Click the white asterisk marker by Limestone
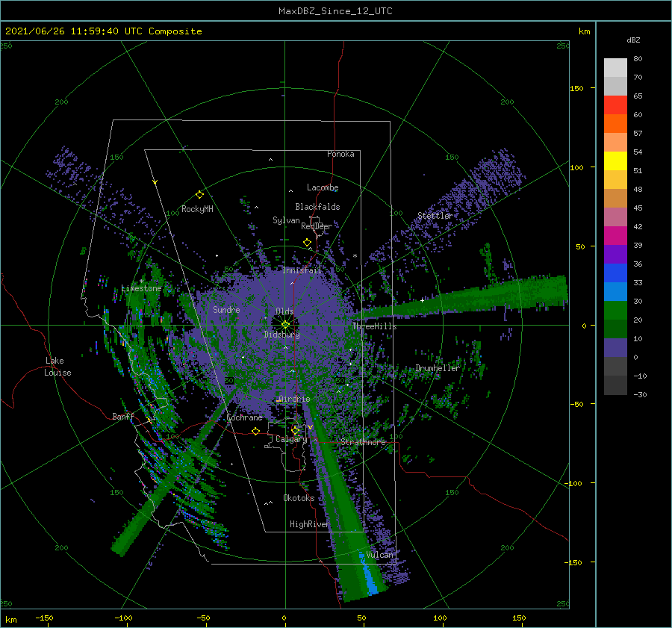672x628 pixels. [x=141, y=282]
